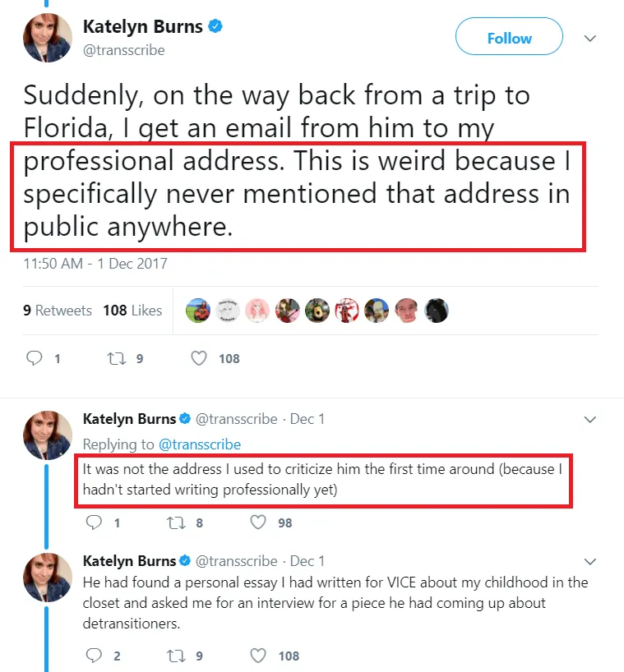Viewport: 624px width, 672px height.
Task: Expand options chevron on VICE essay tweet
Action: (590, 561)
